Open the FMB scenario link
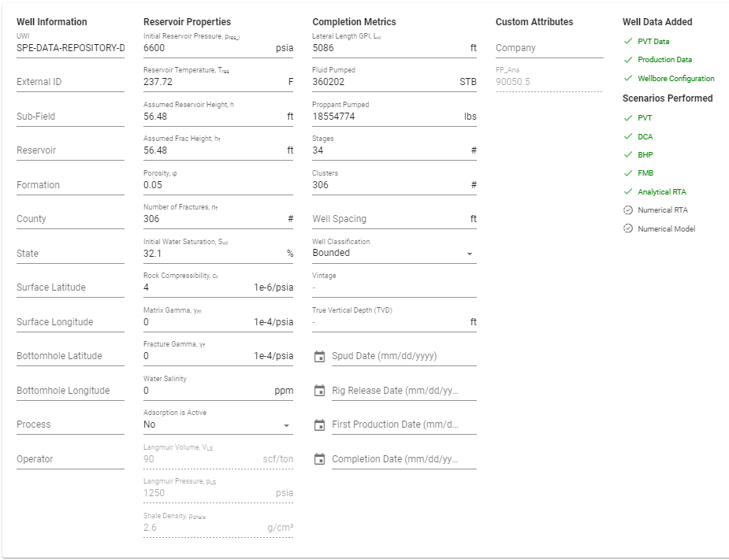729x560 pixels. coord(645,172)
